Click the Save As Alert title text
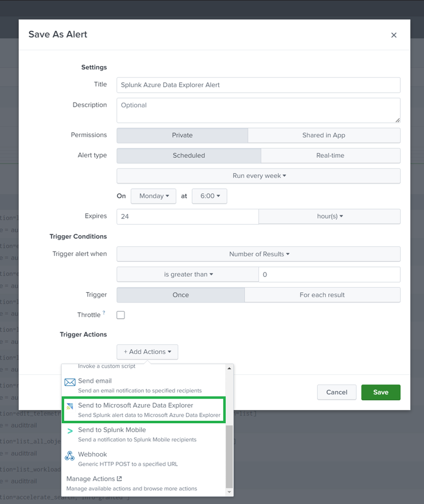This screenshot has height=504, width=424. 58,34
